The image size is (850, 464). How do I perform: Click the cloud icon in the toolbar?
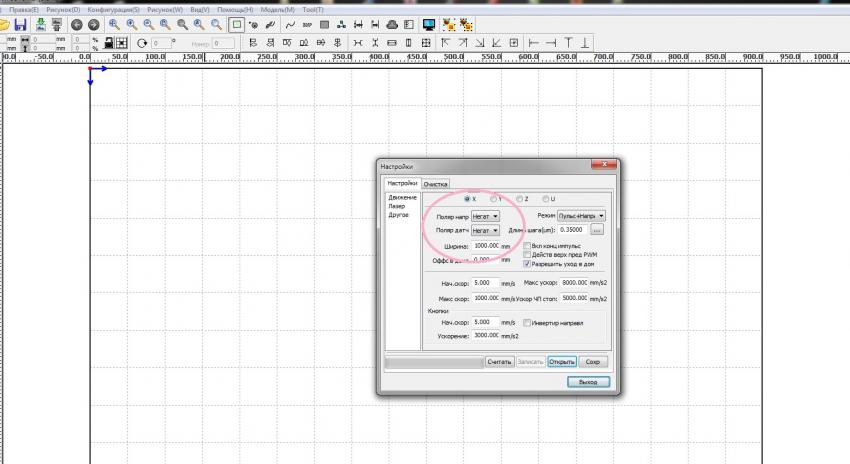[x=394, y=23]
